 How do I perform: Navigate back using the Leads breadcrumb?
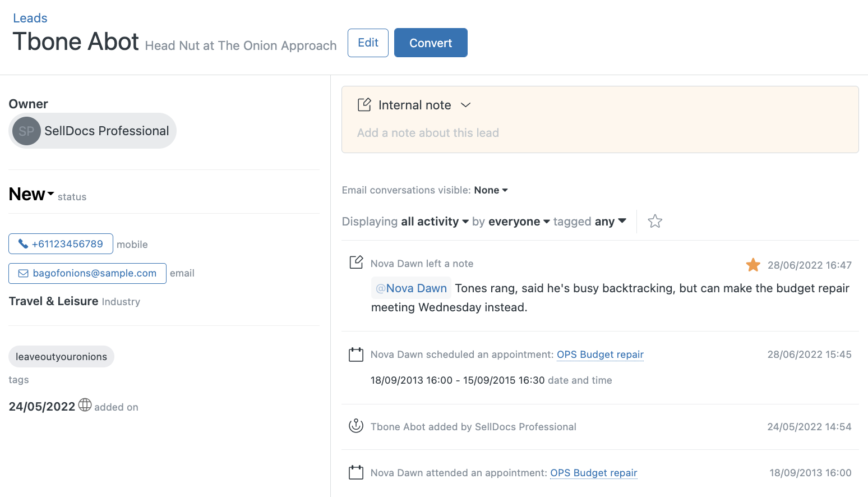pos(30,17)
